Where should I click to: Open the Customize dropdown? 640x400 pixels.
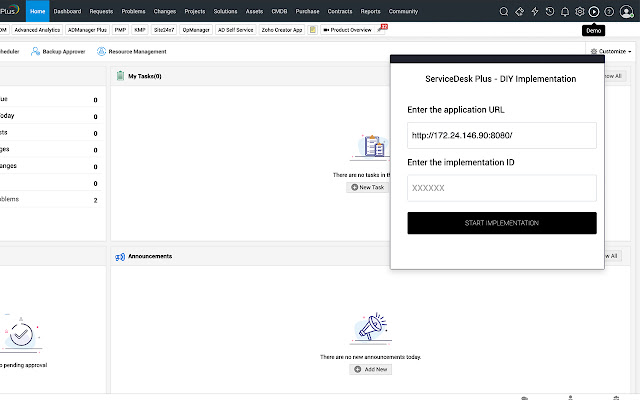click(611, 51)
